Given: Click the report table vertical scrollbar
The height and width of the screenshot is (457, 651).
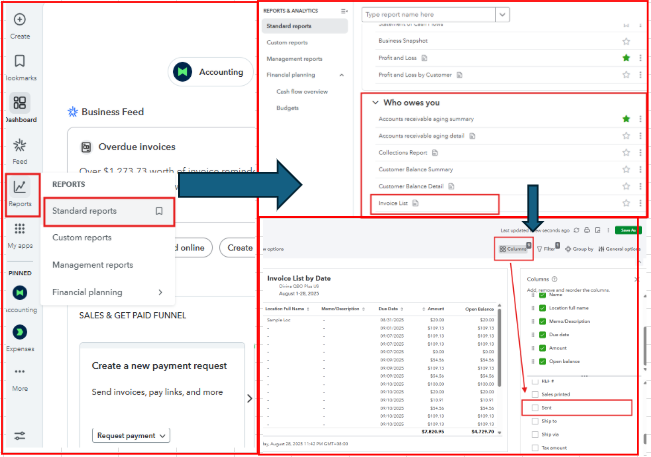Looking at the screenshot, I should coord(499,347).
